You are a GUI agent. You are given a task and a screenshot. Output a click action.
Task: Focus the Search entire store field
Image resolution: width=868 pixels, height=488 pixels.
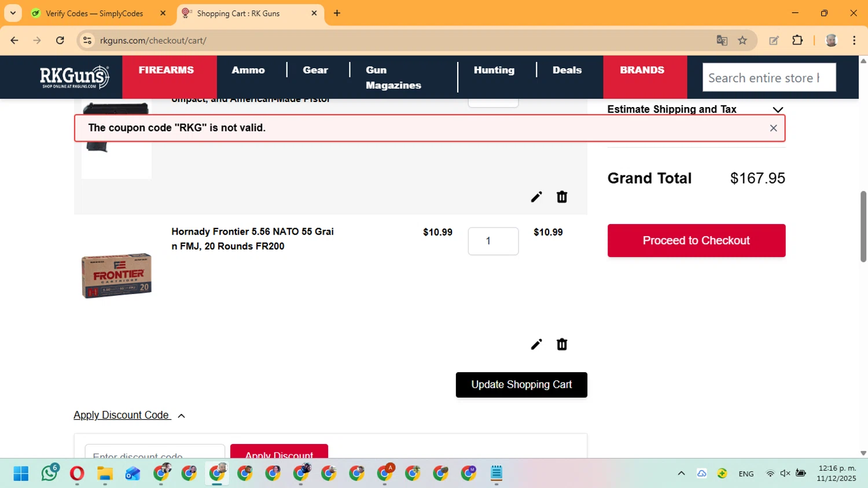pyautogui.click(x=769, y=78)
